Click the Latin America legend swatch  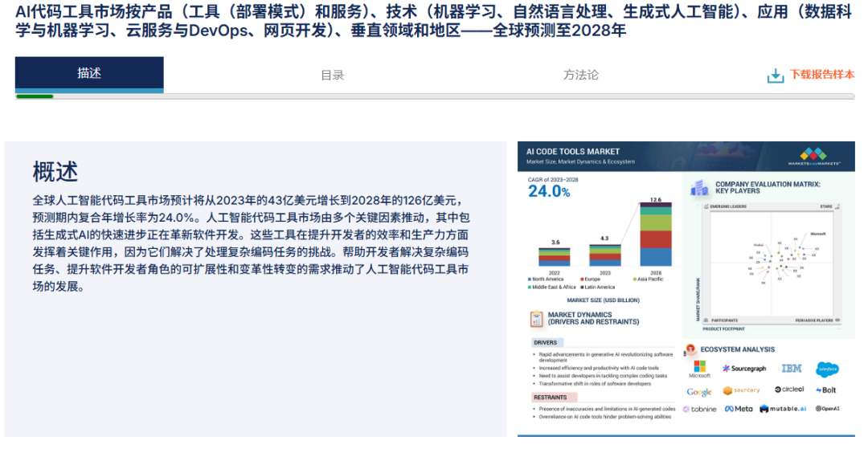[x=582, y=288]
